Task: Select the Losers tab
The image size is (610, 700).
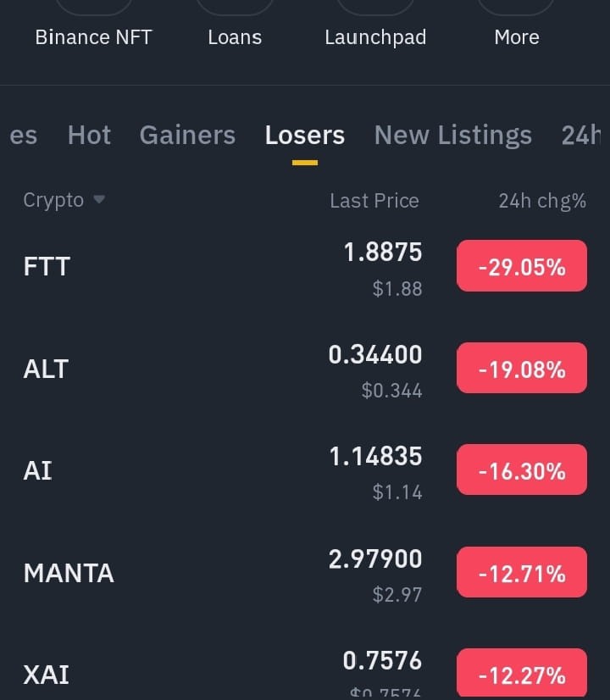Action: [x=305, y=135]
